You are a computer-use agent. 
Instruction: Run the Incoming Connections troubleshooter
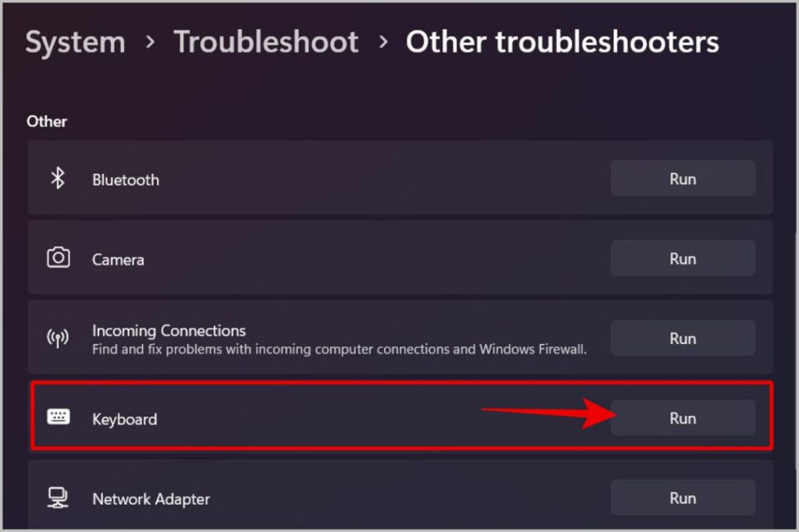click(683, 338)
